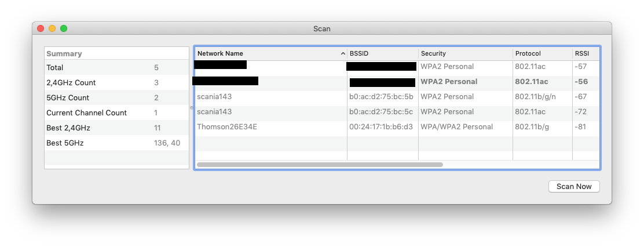Sort networks by the RSSI column

[x=586, y=53]
